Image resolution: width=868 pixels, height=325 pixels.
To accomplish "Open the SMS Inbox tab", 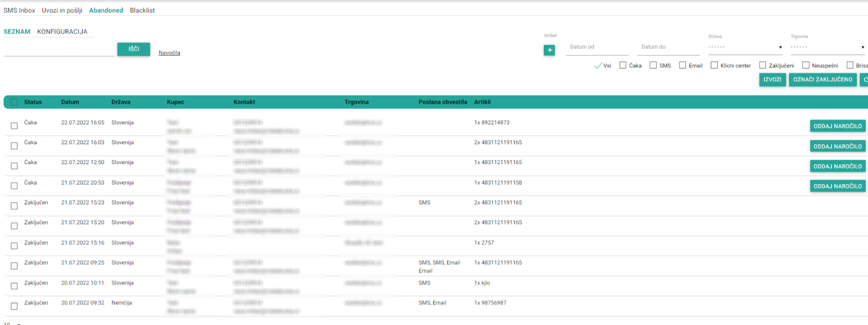I will coord(19,10).
